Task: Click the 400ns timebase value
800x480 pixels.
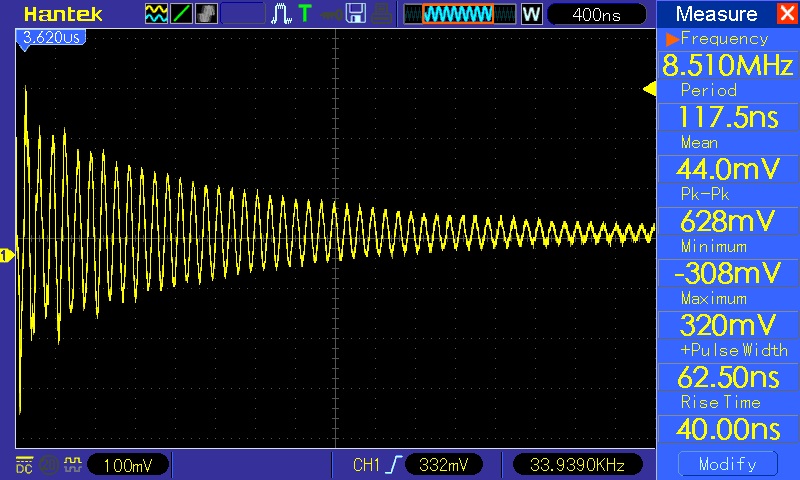Action: (x=596, y=14)
